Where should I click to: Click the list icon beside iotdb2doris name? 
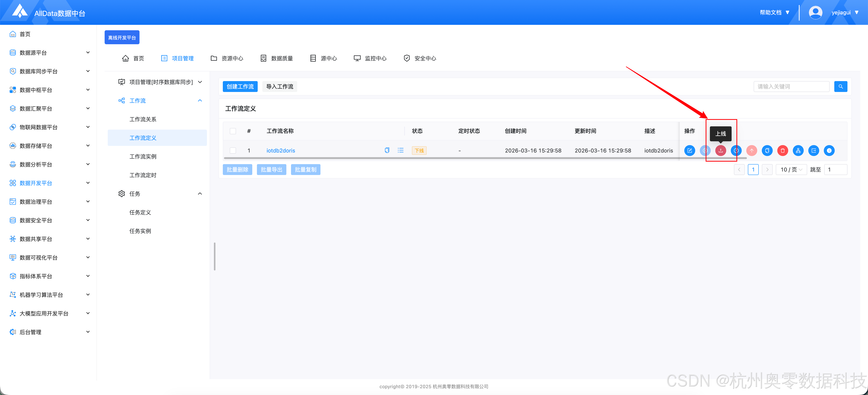(x=400, y=150)
